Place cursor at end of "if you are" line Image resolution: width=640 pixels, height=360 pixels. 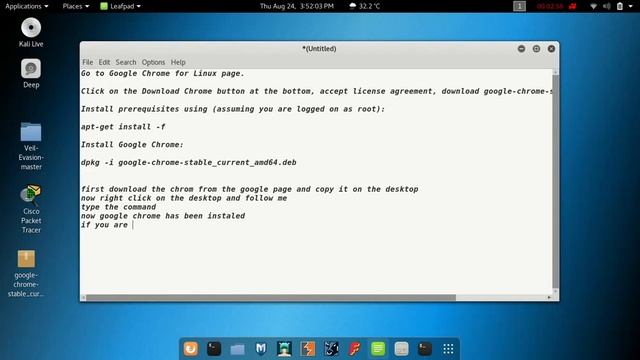[133, 225]
